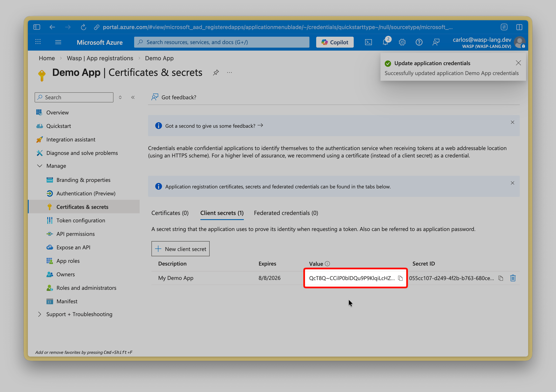This screenshot has width=556, height=392.
Task: Open the Cloud Shell terminal
Action: tap(368, 42)
